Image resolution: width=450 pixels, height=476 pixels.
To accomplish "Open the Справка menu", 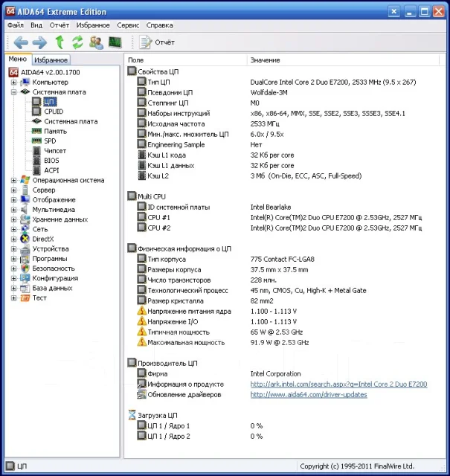I will 159,25.
